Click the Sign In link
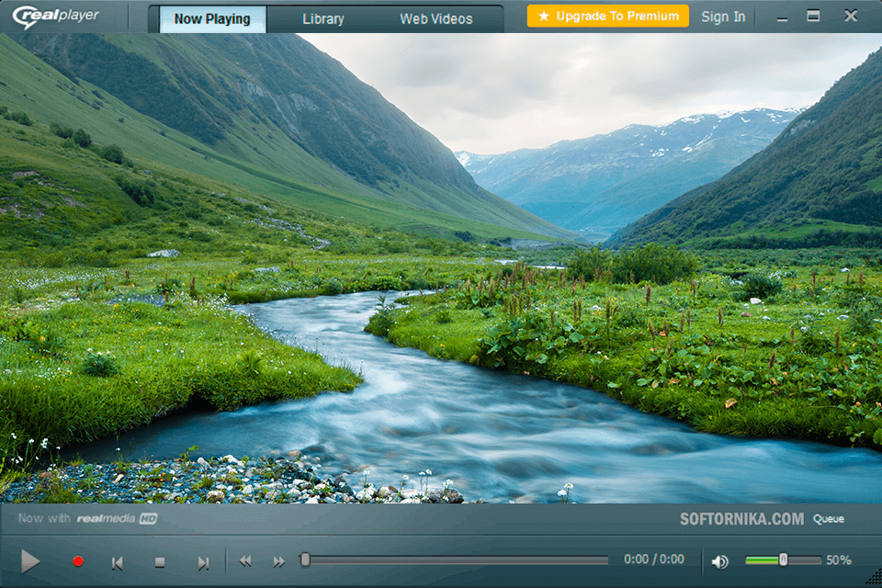The width and height of the screenshot is (882, 588). pyautogui.click(x=723, y=17)
